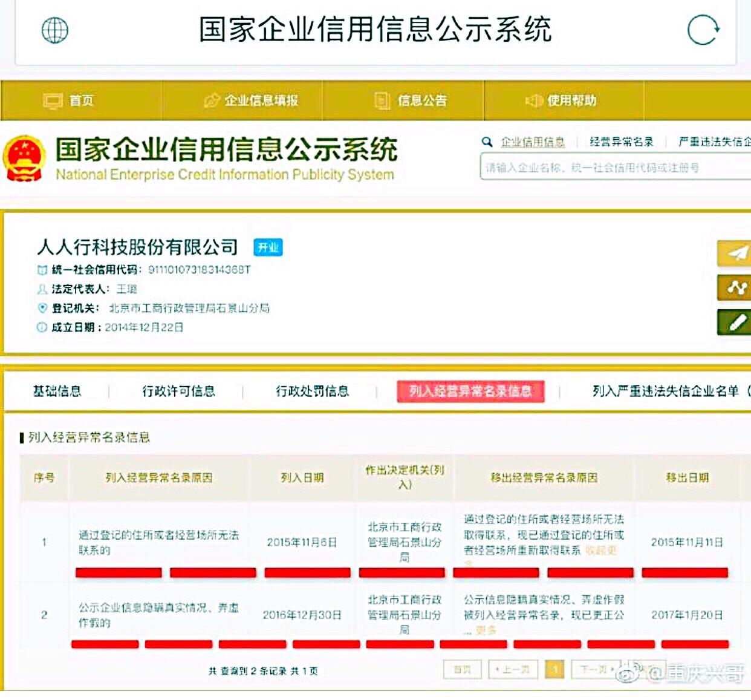Screen dimensions: 751x700
Task: Select the 经营异常名录 search category
Action: (x=622, y=142)
